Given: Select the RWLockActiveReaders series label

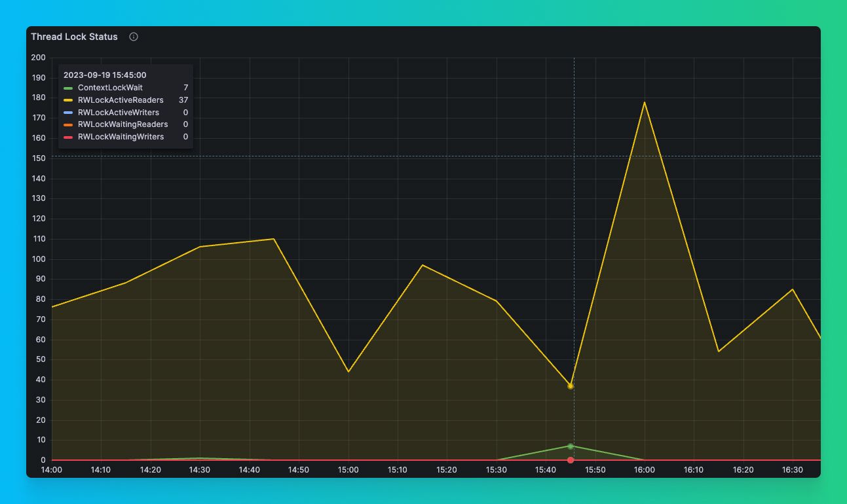Looking at the screenshot, I should pos(121,100).
